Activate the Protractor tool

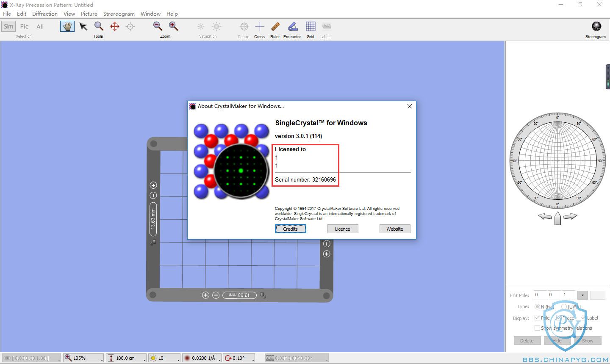tap(292, 27)
